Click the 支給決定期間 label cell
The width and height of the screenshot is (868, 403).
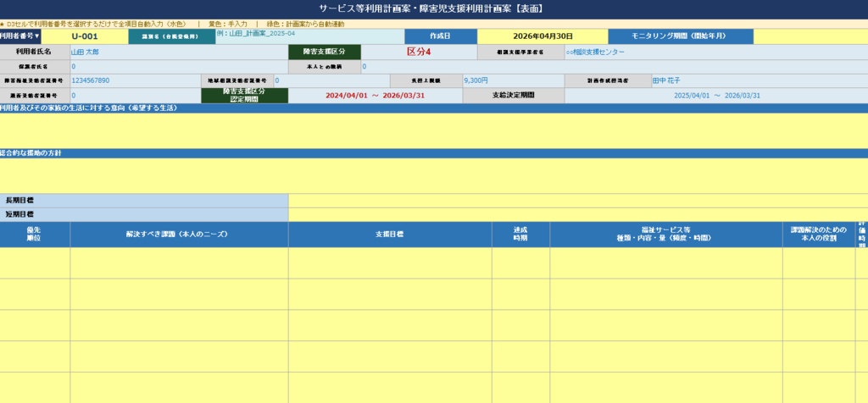(x=513, y=96)
